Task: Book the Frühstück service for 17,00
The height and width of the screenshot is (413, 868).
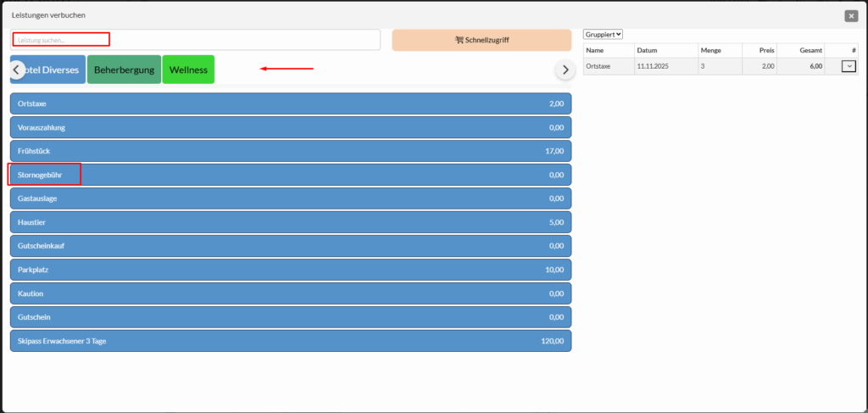Action: pyautogui.click(x=290, y=151)
